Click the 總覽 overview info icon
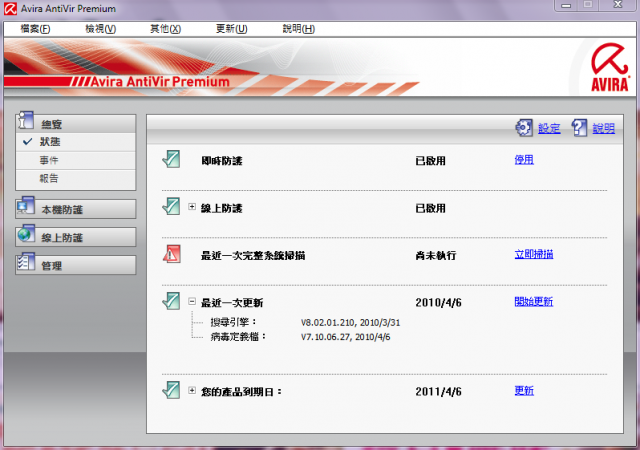 [x=26, y=120]
